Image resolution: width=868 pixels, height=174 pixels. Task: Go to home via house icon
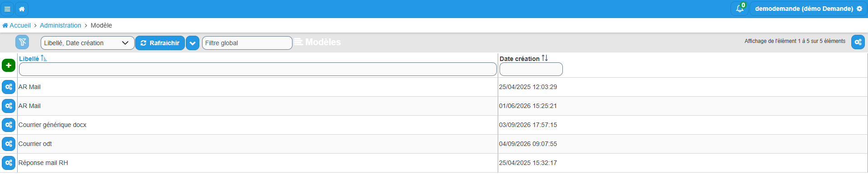click(x=22, y=9)
